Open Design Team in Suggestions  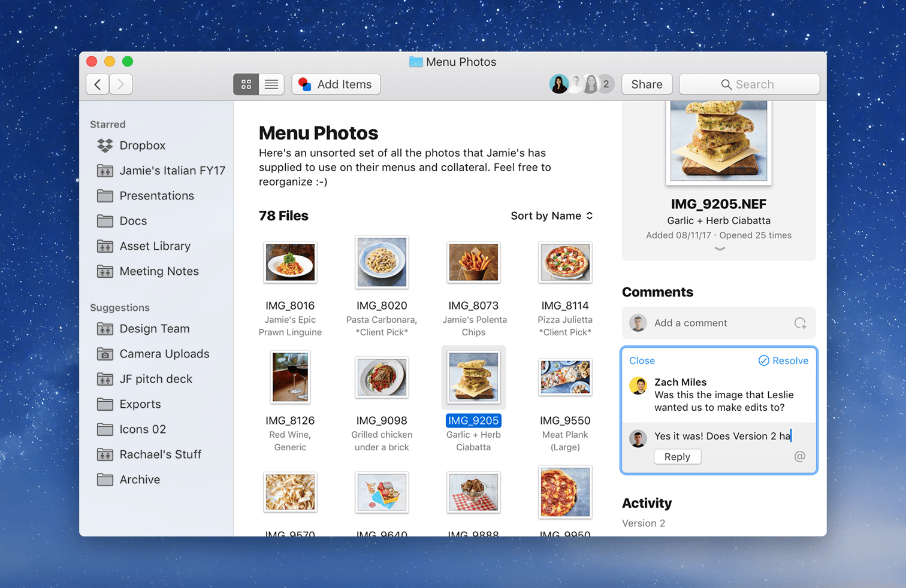(x=154, y=329)
